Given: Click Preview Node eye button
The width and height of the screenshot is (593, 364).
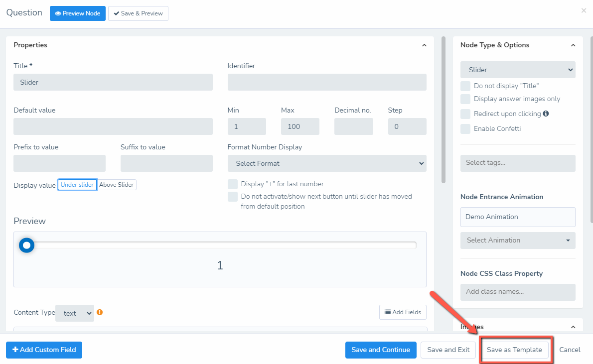Looking at the screenshot, I should point(78,13).
